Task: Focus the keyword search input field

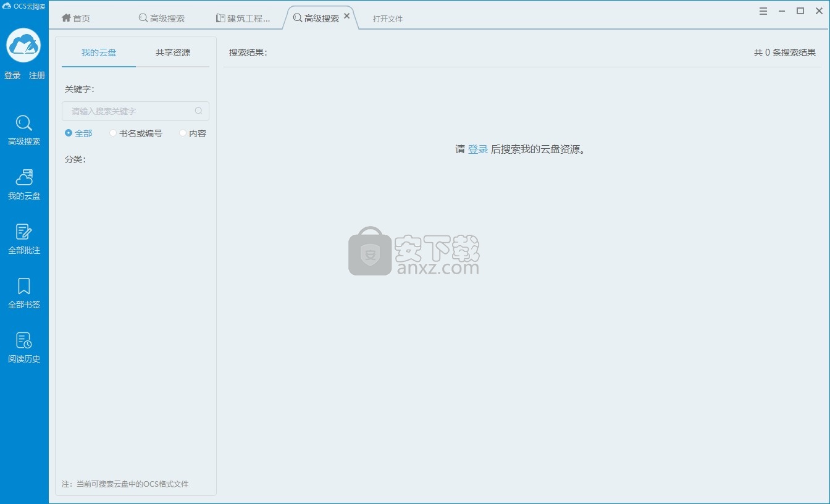Action: [135, 111]
